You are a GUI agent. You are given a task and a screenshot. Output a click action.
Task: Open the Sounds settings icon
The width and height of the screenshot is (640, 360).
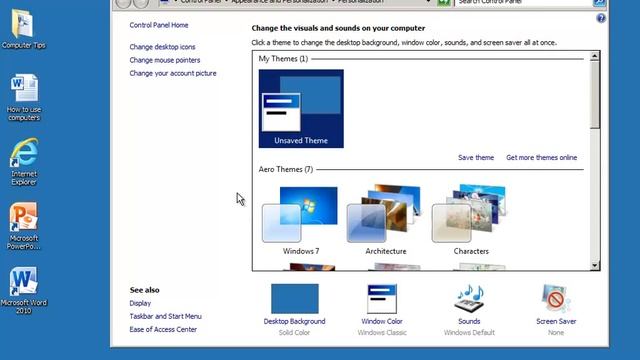click(x=469, y=299)
